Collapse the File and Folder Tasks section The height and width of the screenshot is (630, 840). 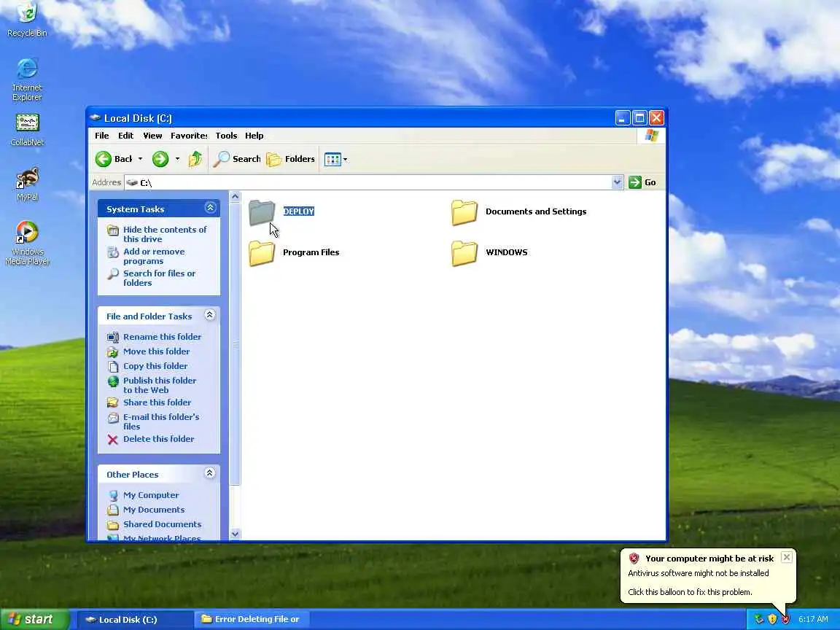[210, 315]
